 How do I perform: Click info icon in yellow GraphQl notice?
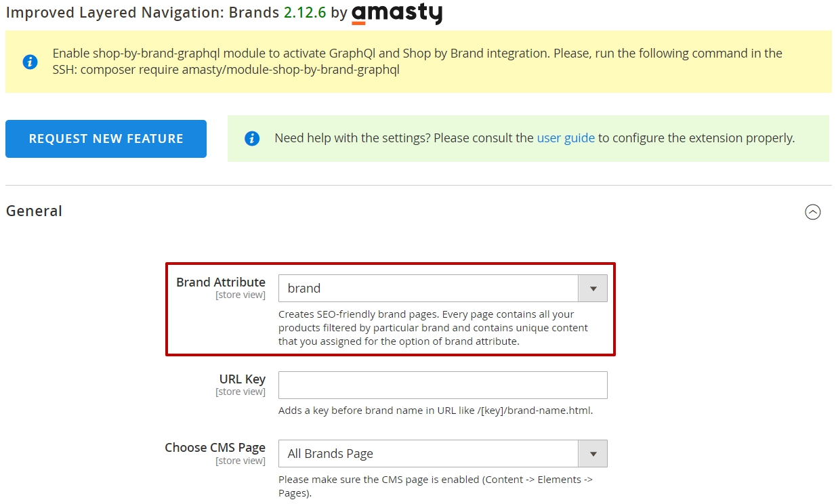click(30, 62)
